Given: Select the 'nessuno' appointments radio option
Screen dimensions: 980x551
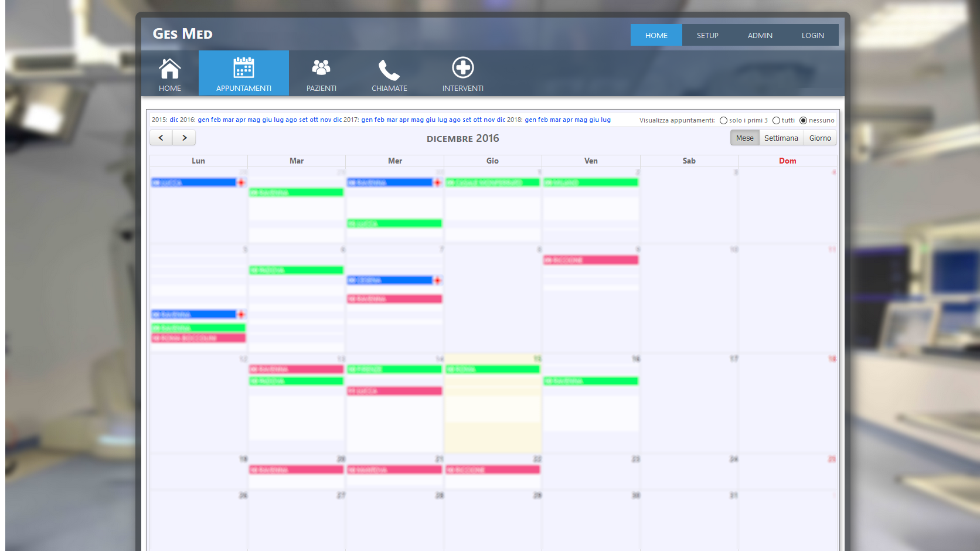Looking at the screenshot, I should (803, 121).
